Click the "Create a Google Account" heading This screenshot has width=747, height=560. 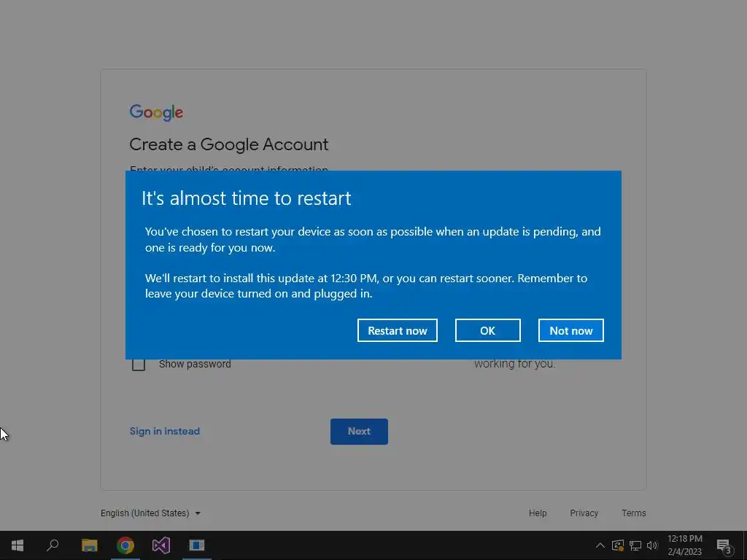[228, 144]
